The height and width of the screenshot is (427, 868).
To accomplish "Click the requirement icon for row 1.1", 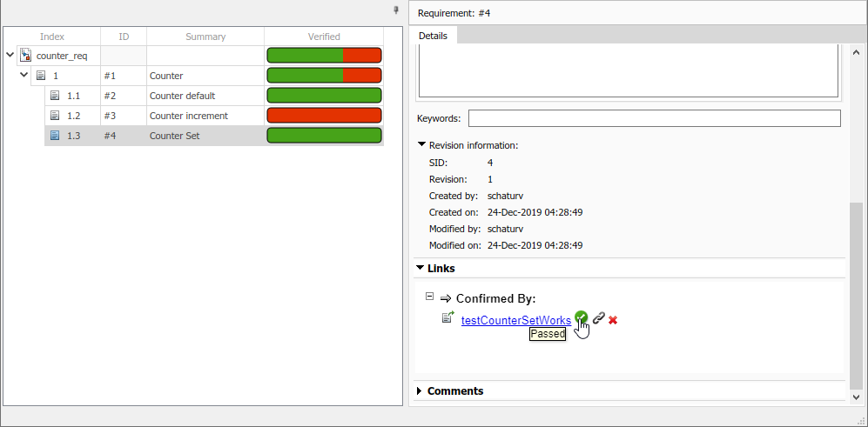I will pos(55,95).
